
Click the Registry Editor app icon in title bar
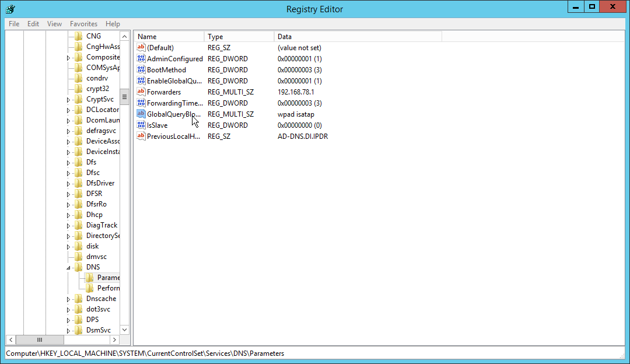[10, 8]
